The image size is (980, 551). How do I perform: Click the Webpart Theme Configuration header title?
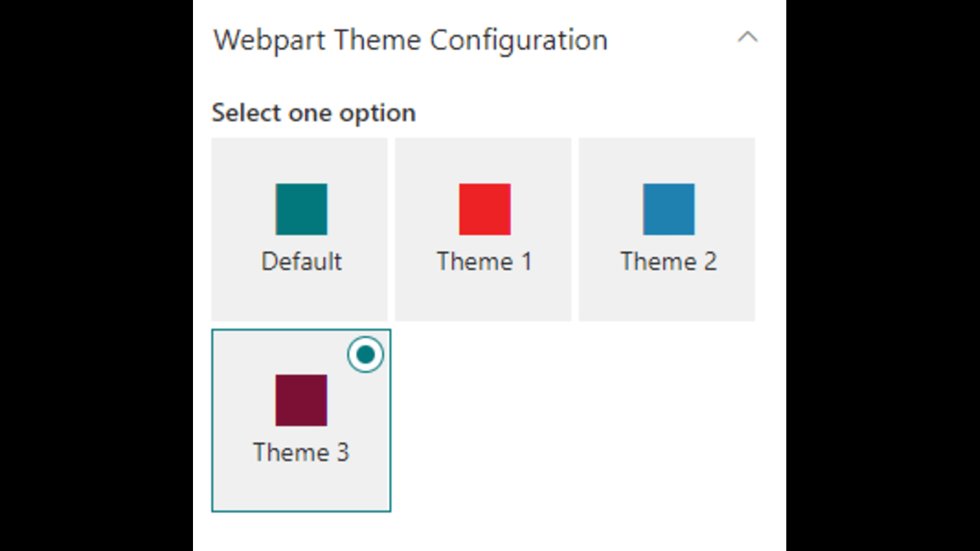pyautogui.click(x=410, y=40)
